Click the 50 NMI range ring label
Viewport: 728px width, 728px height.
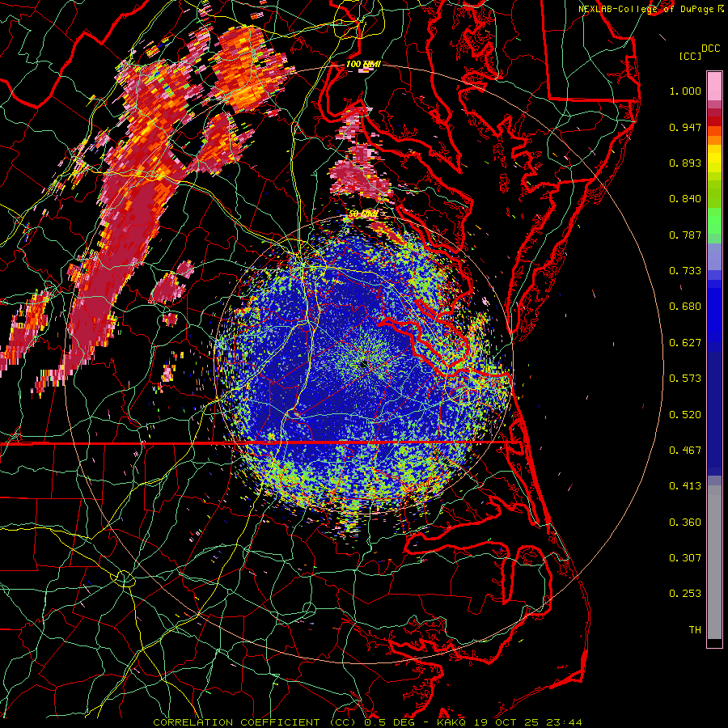click(363, 214)
